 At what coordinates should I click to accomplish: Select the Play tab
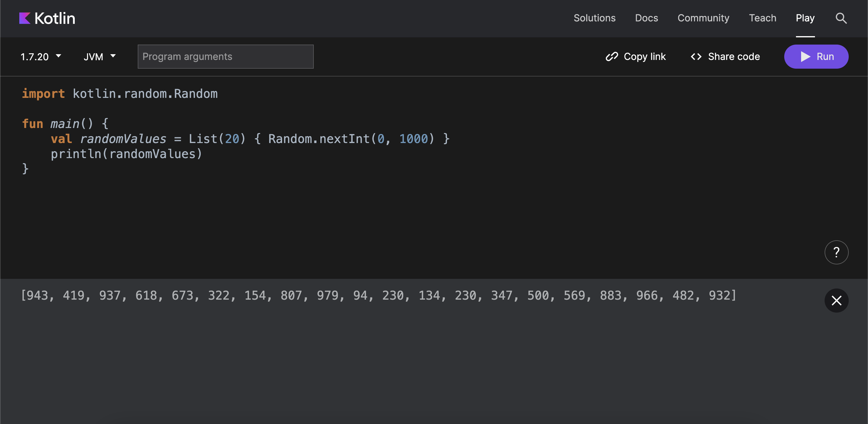coord(805,18)
